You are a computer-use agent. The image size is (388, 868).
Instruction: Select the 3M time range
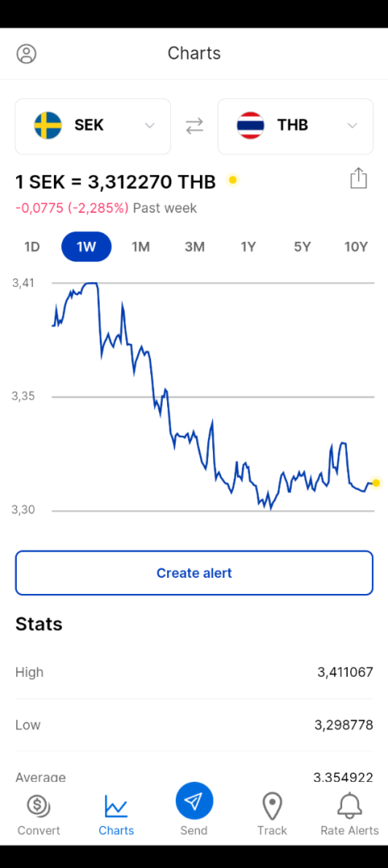[x=195, y=247]
